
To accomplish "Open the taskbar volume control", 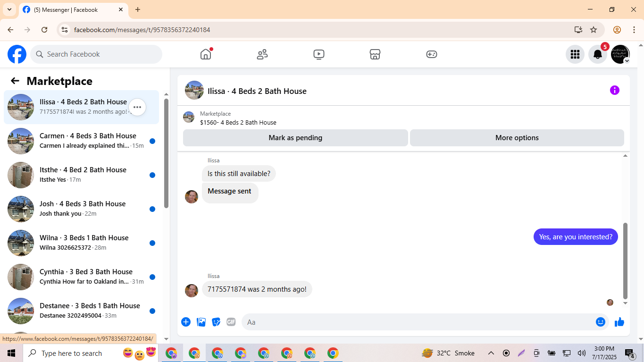I will click(x=581, y=353).
